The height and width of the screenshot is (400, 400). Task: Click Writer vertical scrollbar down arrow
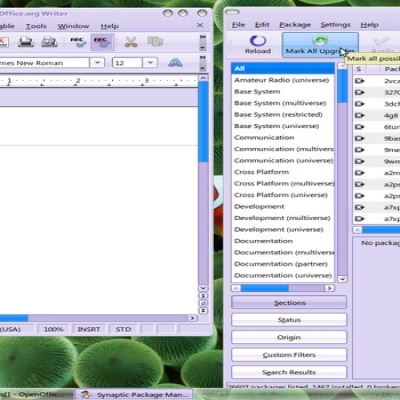point(203,288)
